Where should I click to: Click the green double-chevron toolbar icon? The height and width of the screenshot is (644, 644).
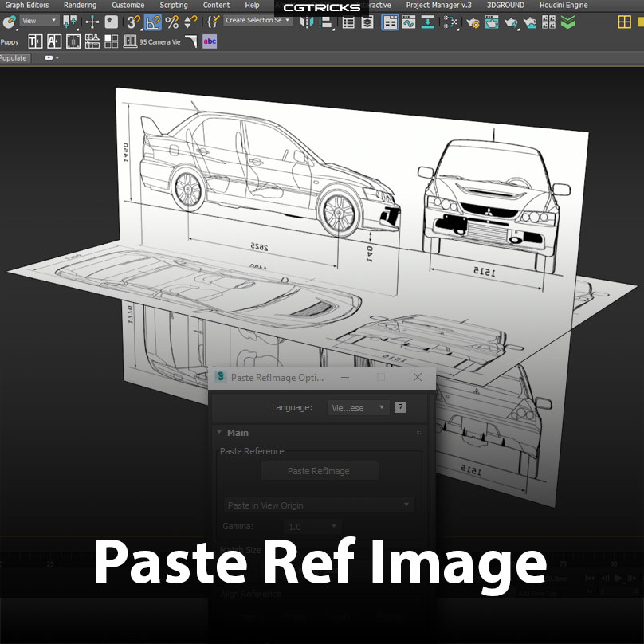(567, 22)
